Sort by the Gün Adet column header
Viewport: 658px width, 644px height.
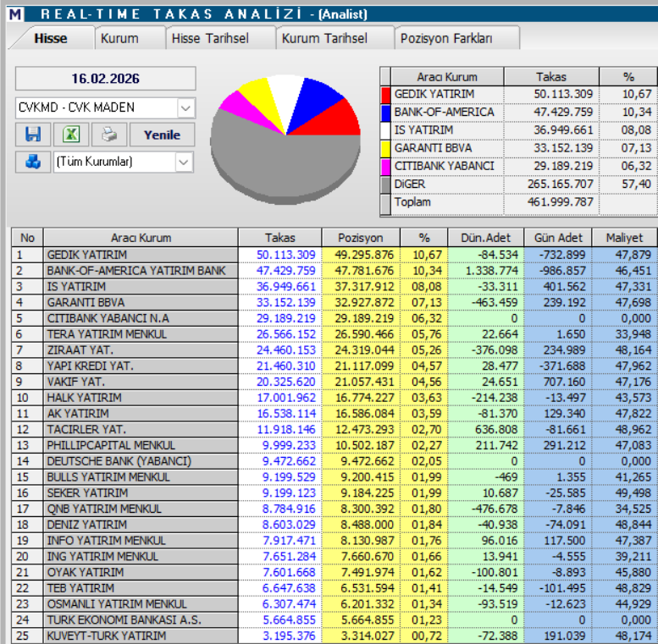point(558,238)
